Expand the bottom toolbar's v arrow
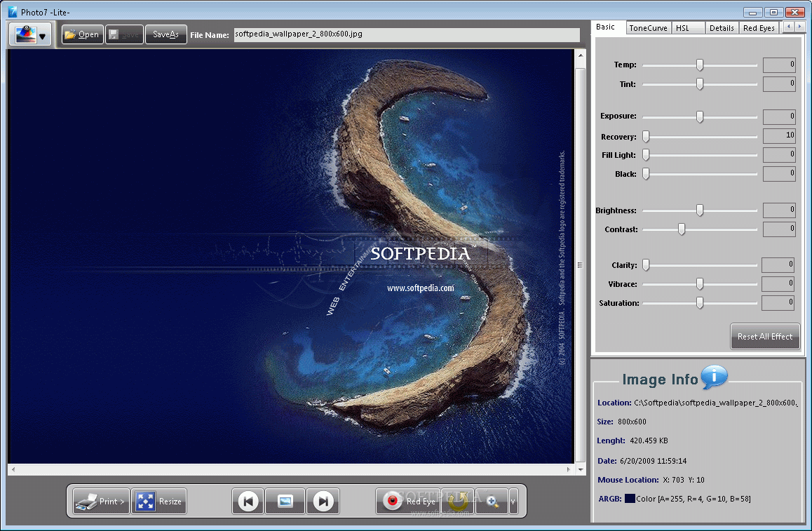This screenshot has width=812, height=531. click(513, 501)
